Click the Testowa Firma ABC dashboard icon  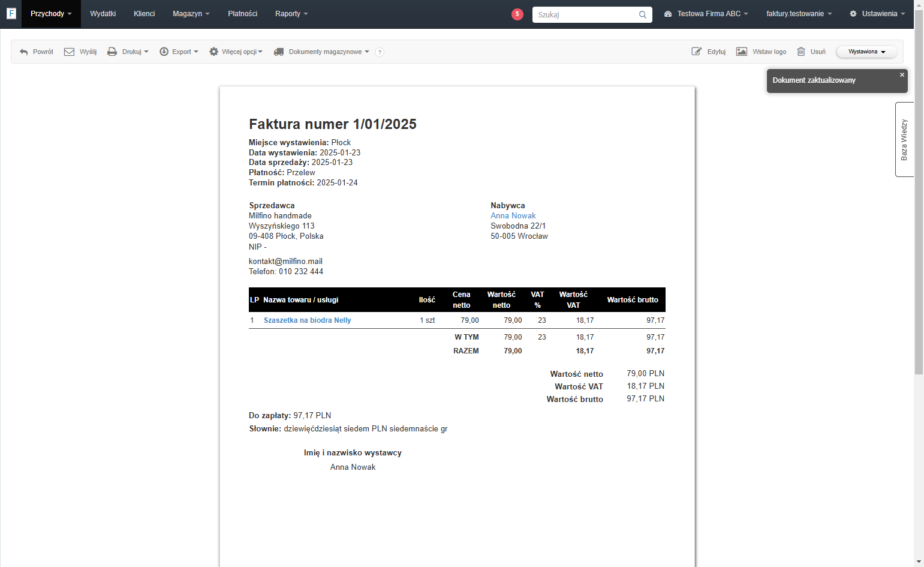[668, 14]
